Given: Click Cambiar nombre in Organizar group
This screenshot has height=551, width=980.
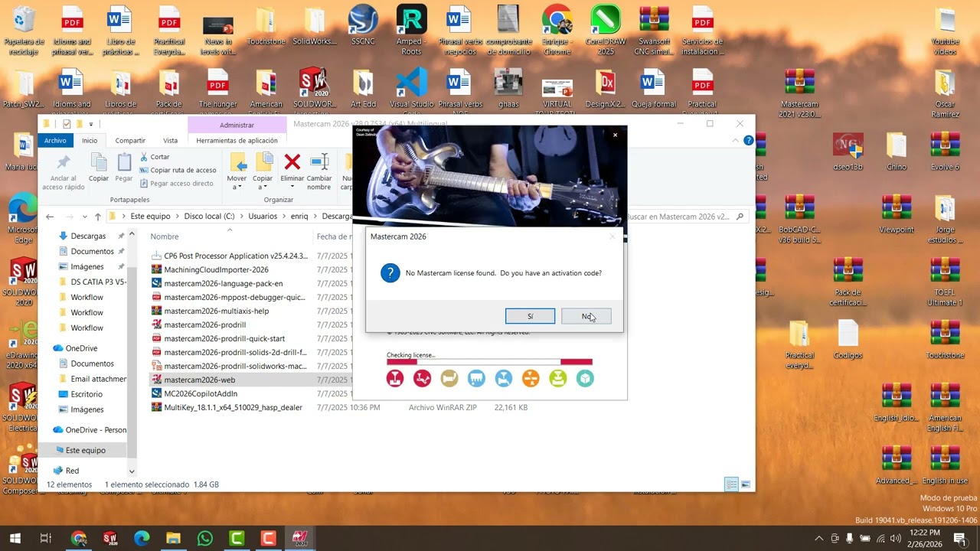Looking at the screenshot, I should (x=319, y=171).
